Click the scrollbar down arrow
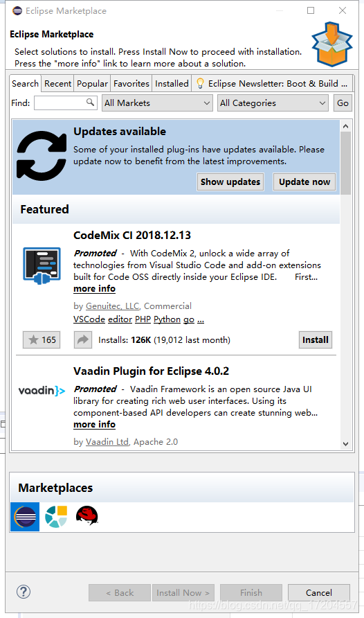364x618 pixels. tap(345, 444)
